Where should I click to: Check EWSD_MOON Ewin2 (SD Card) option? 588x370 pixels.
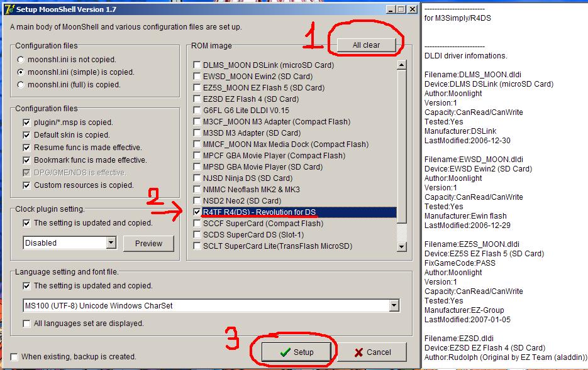tap(197, 77)
